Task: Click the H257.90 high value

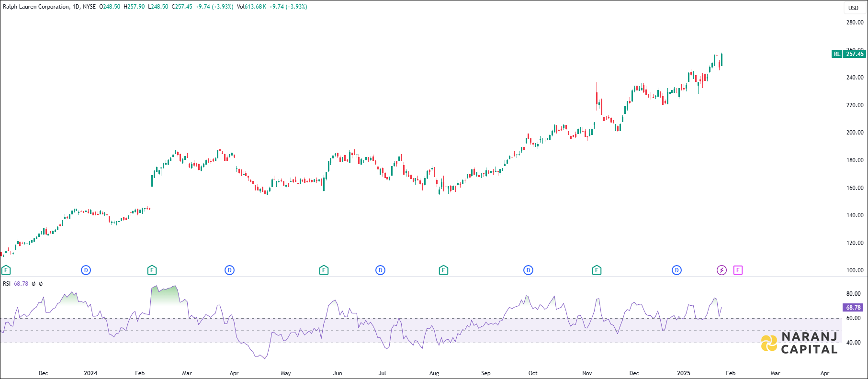Action: click(134, 7)
